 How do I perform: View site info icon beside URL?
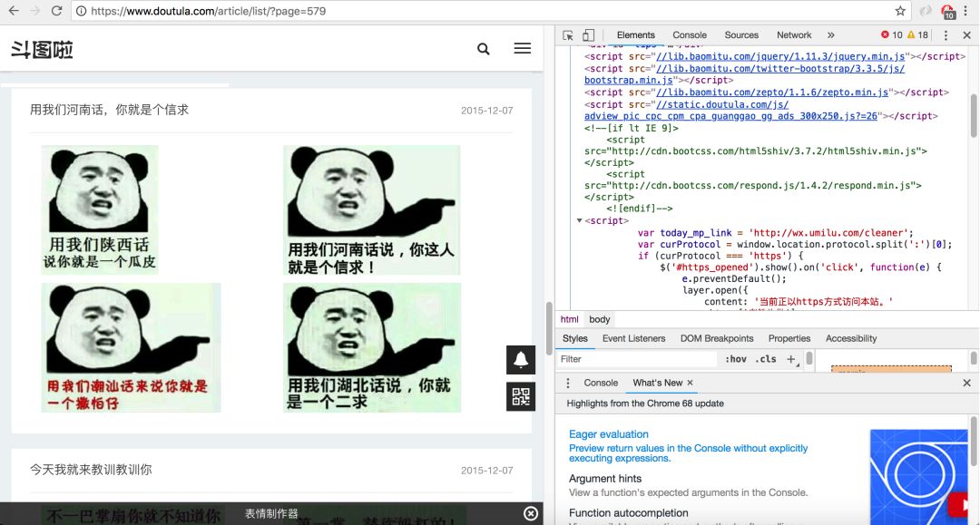tap(81, 11)
